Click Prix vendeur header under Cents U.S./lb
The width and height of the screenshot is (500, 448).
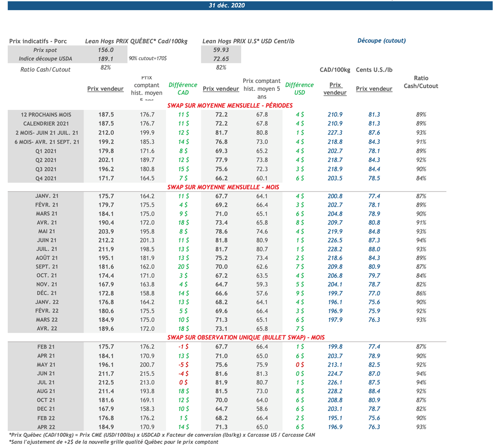[374, 89]
